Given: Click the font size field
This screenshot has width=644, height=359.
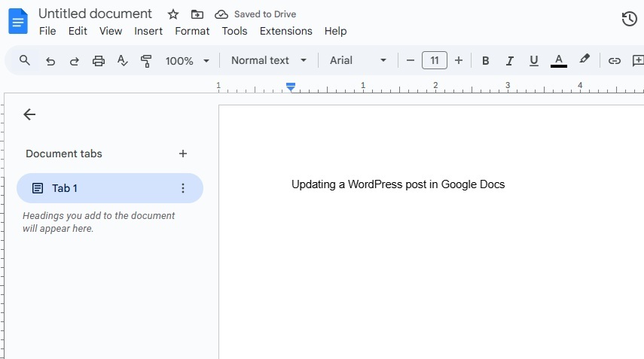Looking at the screenshot, I should coord(434,61).
